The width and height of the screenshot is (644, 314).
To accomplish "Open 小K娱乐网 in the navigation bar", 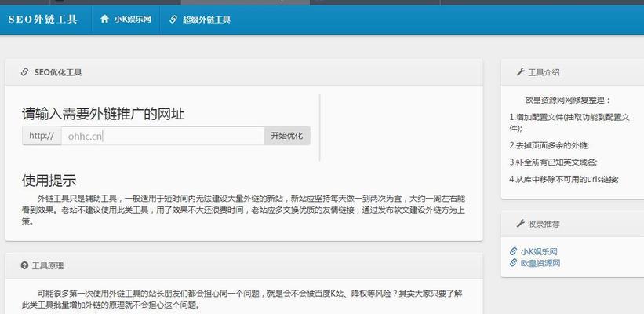I will click(133, 20).
